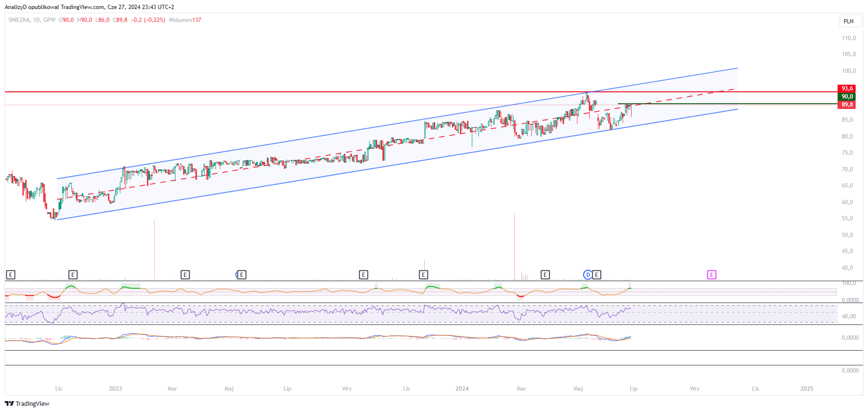The image size is (868, 412).
Task: Click the 105,0 price axis label
Action: pos(848,54)
